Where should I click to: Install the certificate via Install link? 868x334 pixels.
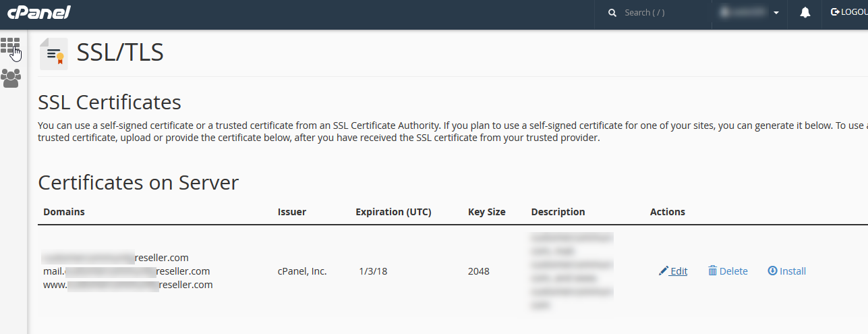[792, 271]
